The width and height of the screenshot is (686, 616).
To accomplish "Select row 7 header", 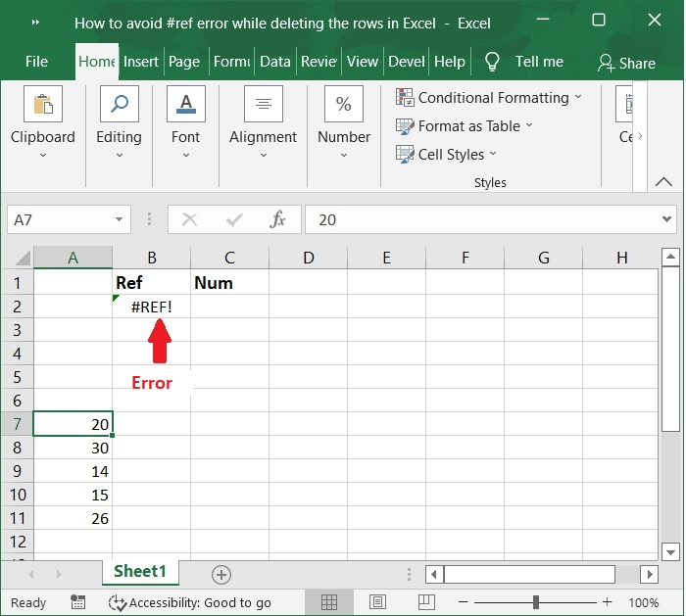I will (17, 424).
